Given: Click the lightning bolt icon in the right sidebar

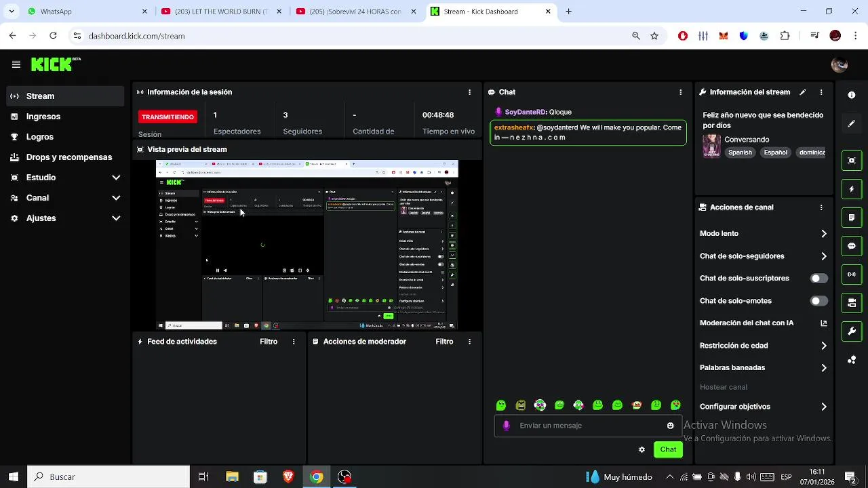Looking at the screenshot, I should [852, 189].
